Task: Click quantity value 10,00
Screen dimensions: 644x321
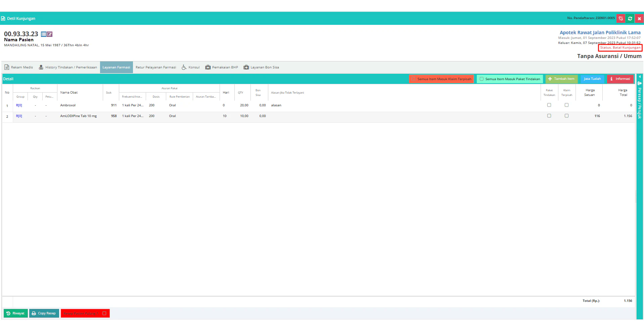Action: coord(244,116)
